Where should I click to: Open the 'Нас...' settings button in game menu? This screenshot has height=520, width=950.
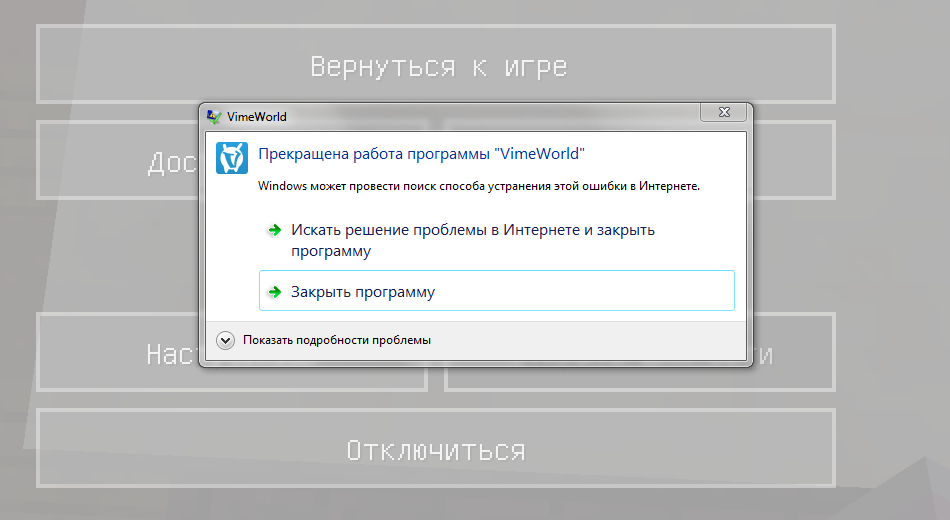click(119, 352)
